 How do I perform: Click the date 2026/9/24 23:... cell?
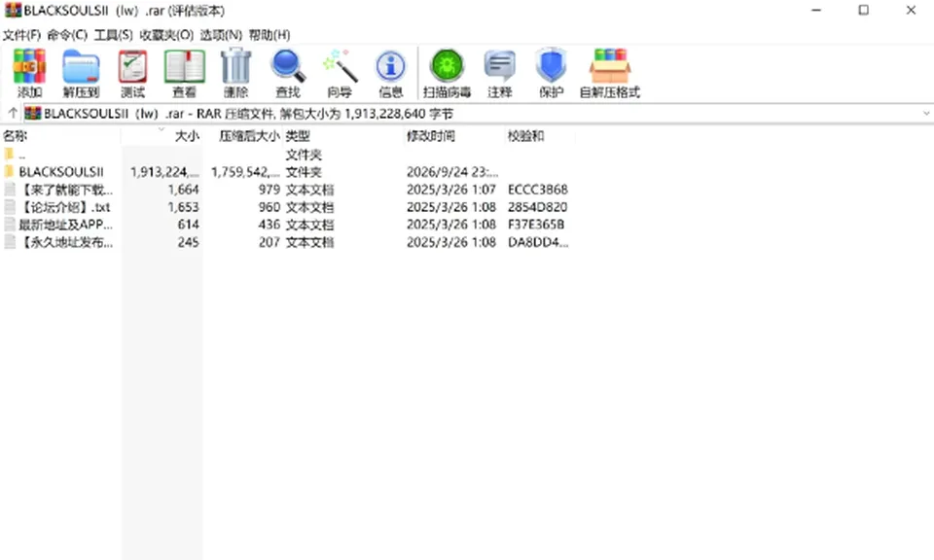(x=452, y=172)
